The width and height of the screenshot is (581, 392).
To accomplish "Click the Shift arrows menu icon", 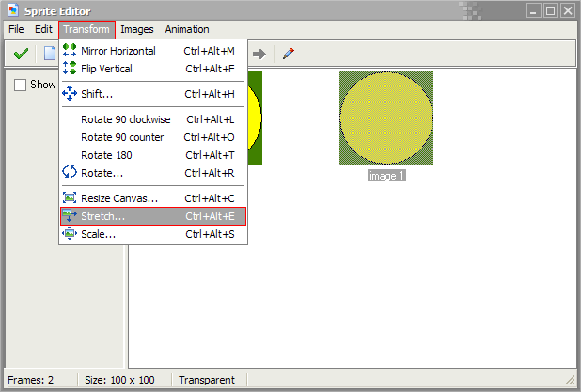I will (70, 94).
